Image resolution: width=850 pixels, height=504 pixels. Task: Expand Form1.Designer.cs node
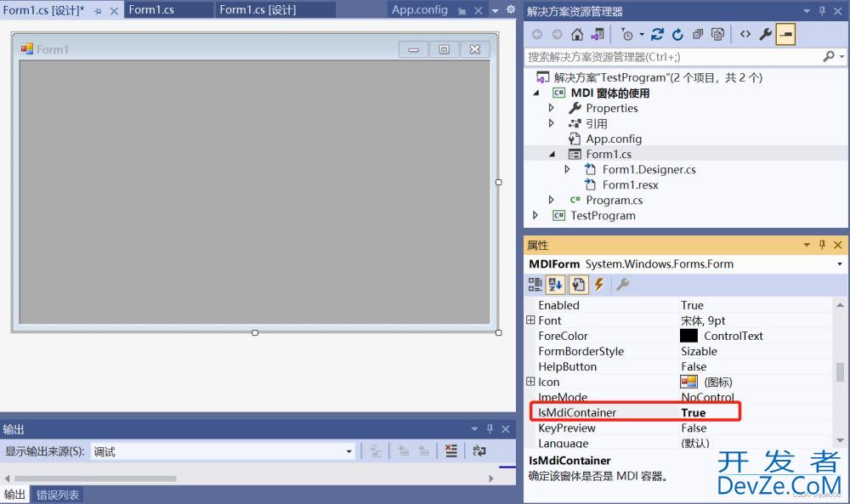[567, 170]
